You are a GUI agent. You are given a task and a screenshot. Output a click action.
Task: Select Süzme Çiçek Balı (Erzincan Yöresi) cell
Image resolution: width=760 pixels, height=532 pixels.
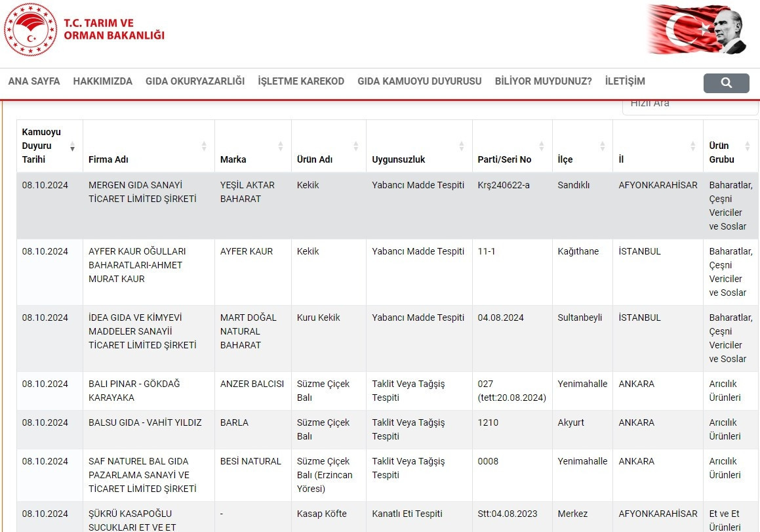click(329, 476)
